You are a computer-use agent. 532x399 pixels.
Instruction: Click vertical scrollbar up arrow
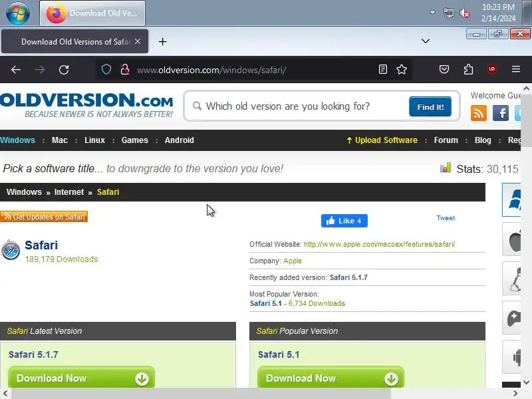(x=526, y=88)
